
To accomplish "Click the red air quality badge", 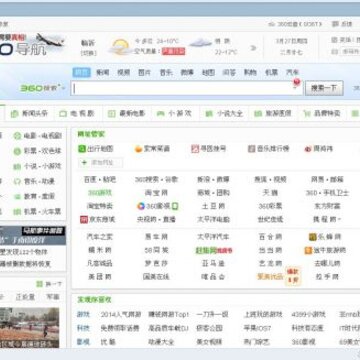I will [x=173, y=52].
